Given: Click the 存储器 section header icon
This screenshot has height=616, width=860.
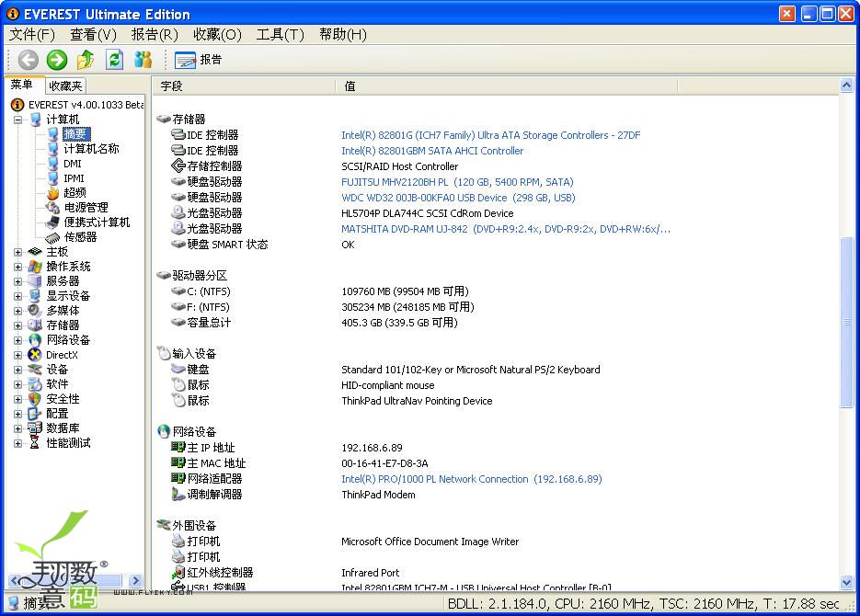Looking at the screenshot, I should (164, 119).
